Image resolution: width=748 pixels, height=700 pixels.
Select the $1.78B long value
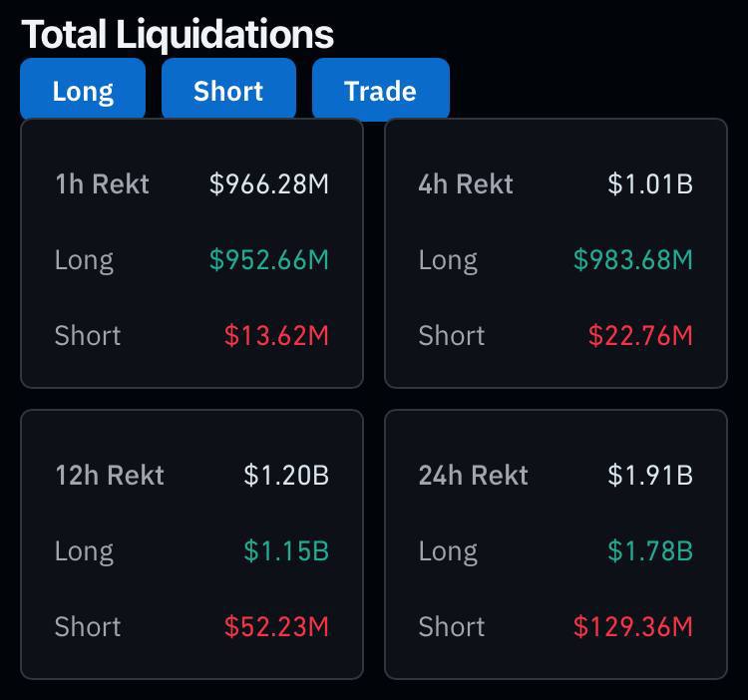point(650,551)
